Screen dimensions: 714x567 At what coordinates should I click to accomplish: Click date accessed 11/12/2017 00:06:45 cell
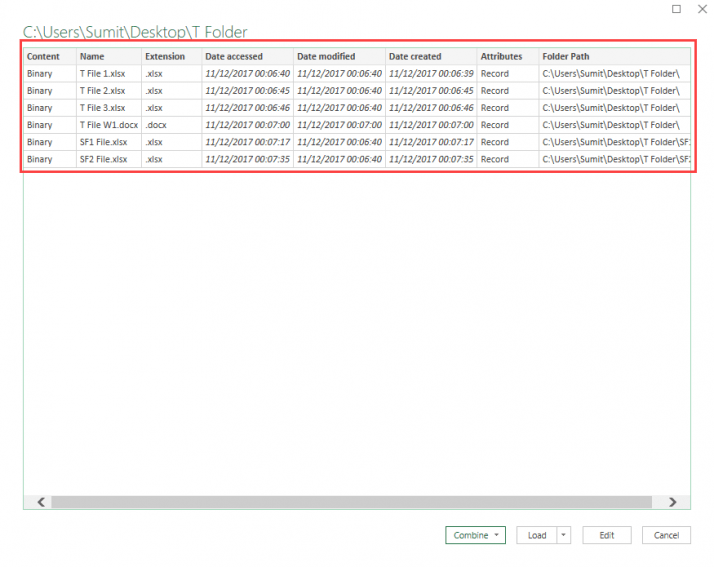point(247,91)
